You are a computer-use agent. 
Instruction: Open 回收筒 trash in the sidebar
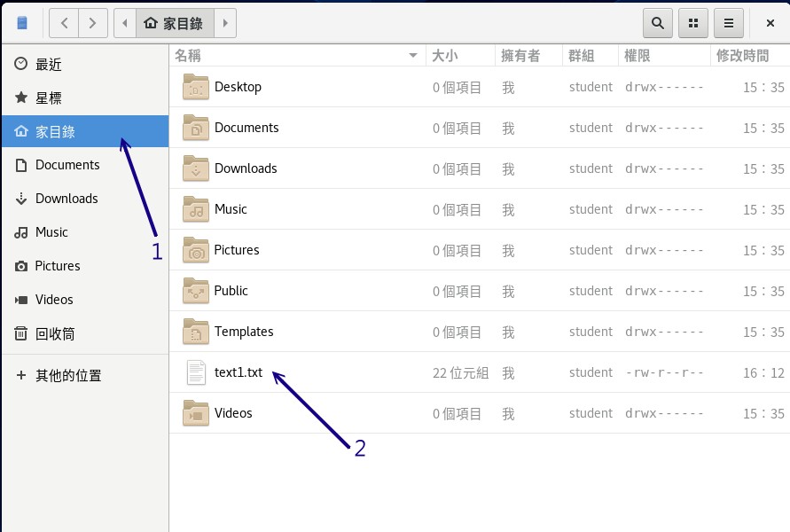[54, 334]
